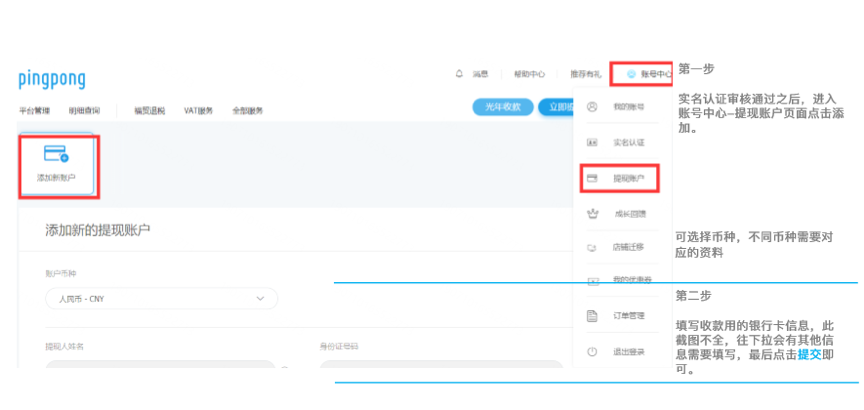Viewport: 864px width, 410px height.
Task: Click the 提现人姓名 input field
Action: tap(160, 364)
